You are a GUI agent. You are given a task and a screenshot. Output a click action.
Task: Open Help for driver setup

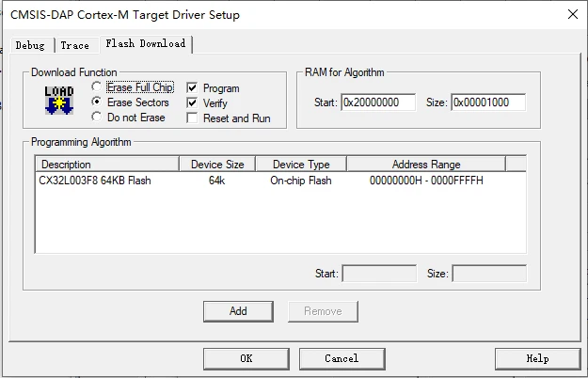[x=537, y=358]
